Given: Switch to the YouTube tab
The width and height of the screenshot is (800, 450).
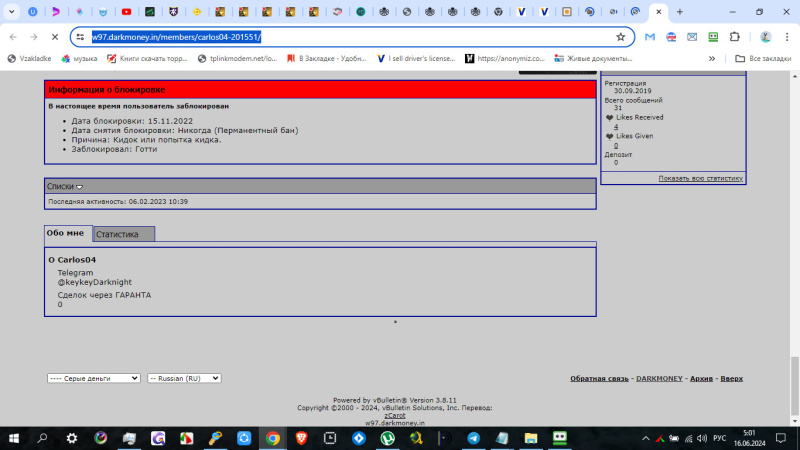Looking at the screenshot, I should (x=127, y=12).
